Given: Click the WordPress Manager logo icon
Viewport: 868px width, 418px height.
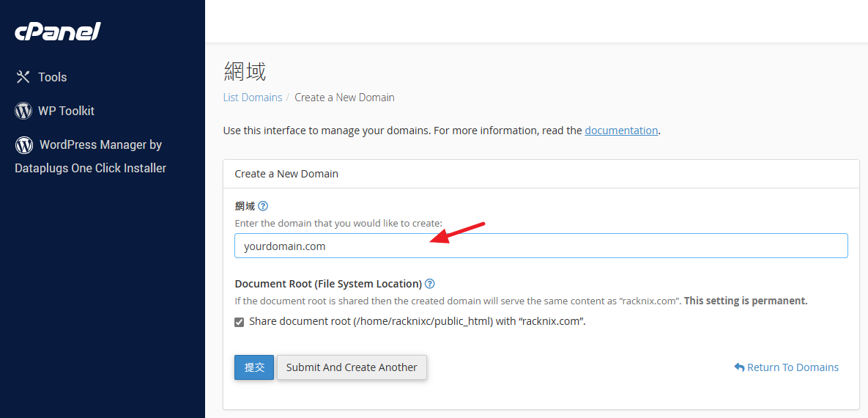Looking at the screenshot, I should [24, 144].
